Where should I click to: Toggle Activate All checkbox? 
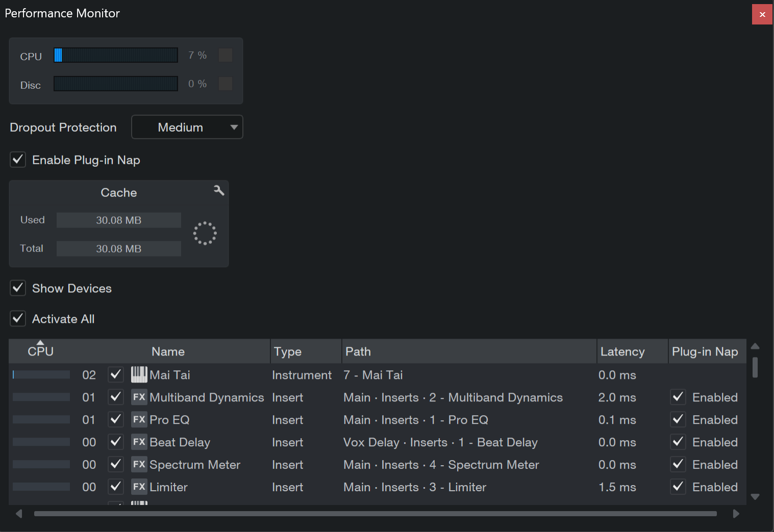pyautogui.click(x=18, y=319)
